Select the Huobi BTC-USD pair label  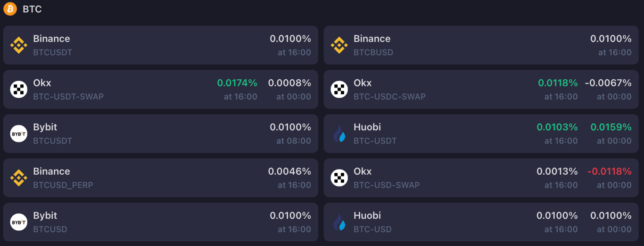click(372, 229)
